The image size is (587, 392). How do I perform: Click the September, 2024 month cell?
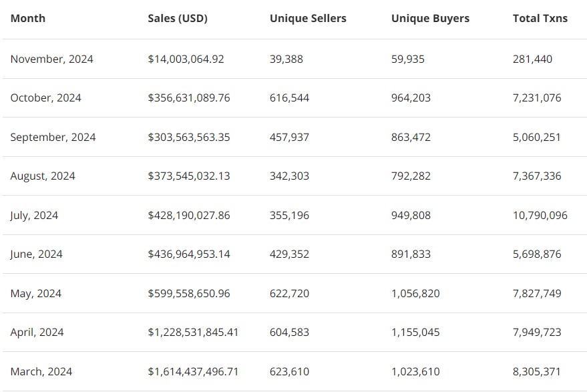[x=53, y=137]
